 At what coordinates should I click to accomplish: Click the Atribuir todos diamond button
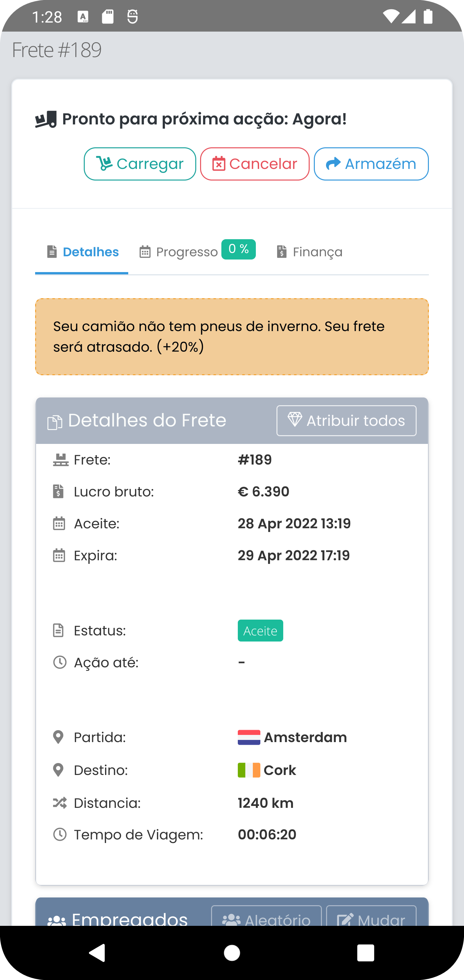coord(346,421)
